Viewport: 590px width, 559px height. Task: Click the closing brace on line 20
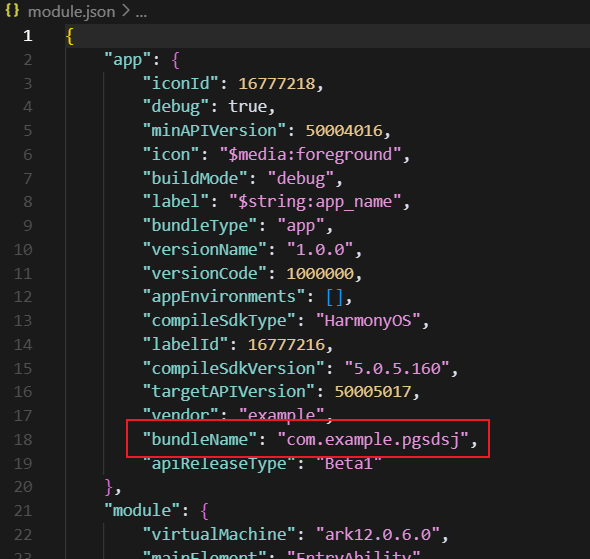point(109,487)
